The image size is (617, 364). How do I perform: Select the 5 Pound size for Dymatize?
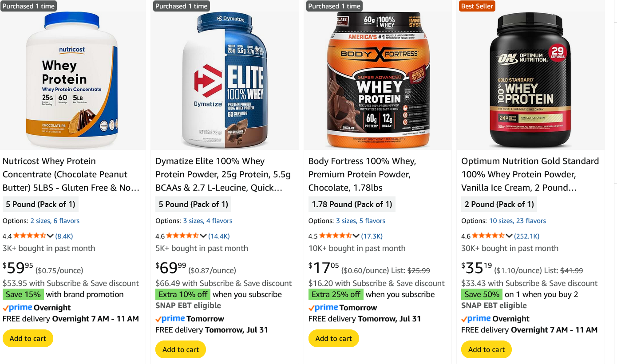[x=194, y=204]
